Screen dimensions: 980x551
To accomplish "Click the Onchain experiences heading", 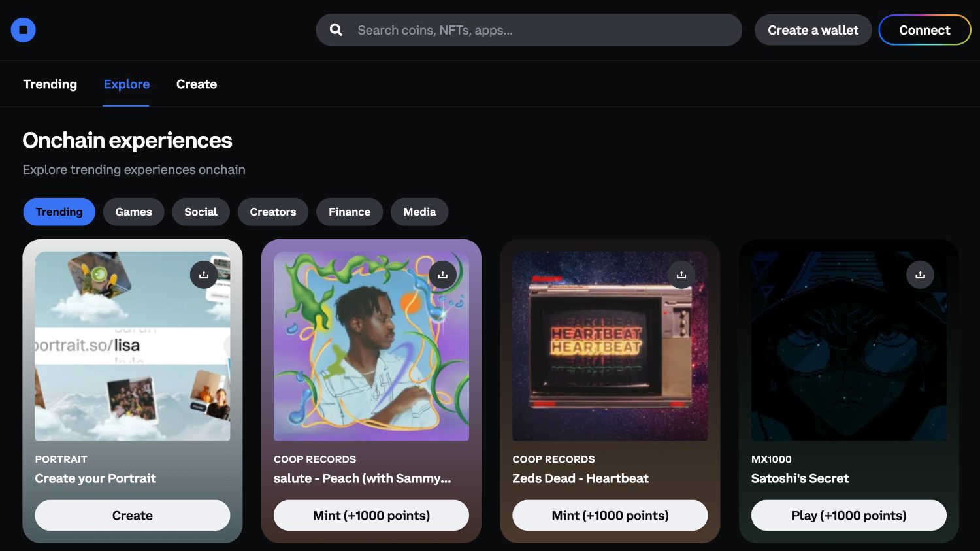I will point(127,141).
